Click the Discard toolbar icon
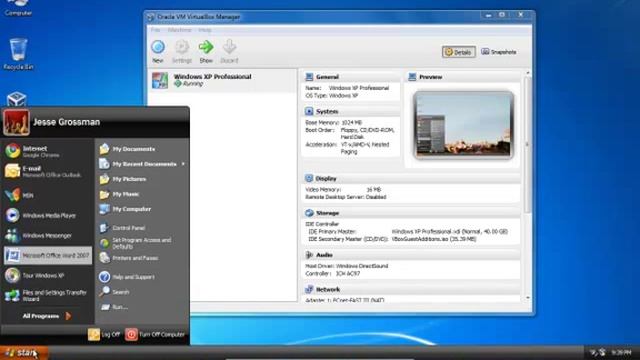The image size is (640, 360). tap(229, 47)
